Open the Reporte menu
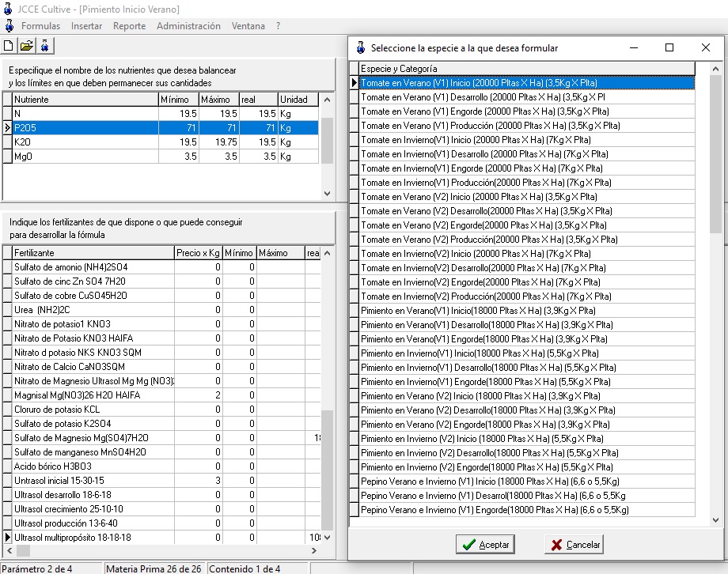The width and height of the screenshot is (728, 574). tap(129, 26)
